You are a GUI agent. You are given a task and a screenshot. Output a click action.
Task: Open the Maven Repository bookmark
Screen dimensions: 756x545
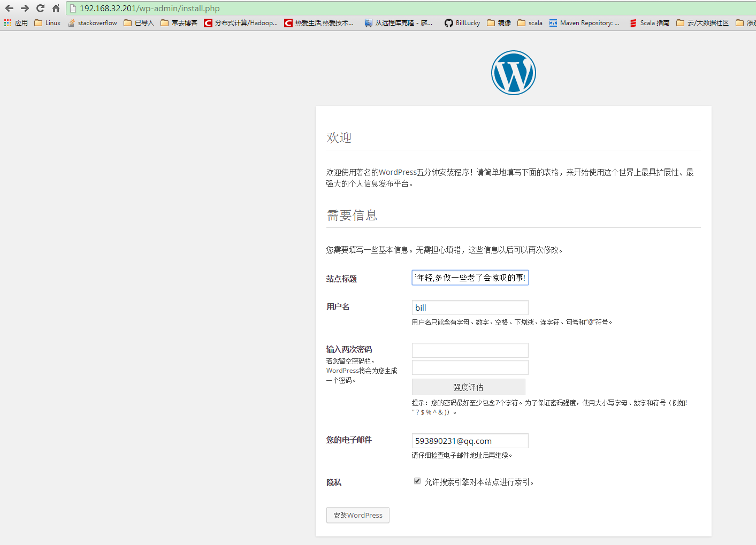(x=584, y=23)
